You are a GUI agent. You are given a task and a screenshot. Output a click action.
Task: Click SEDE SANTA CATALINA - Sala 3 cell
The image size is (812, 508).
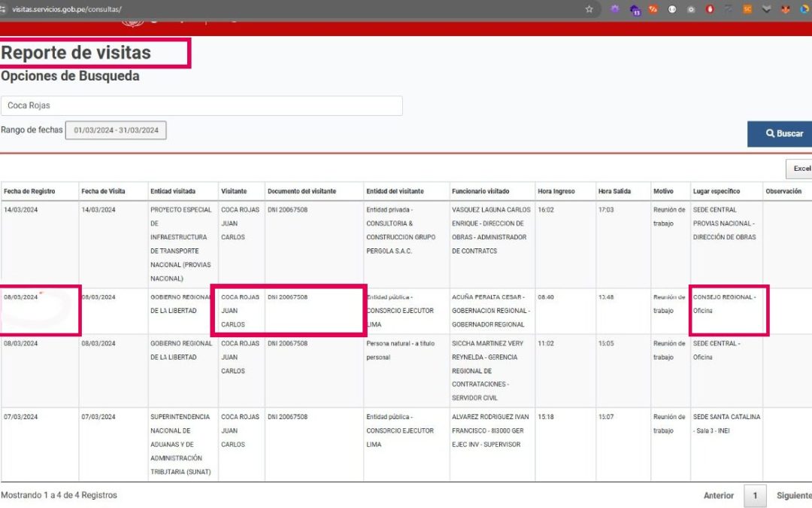[726, 445]
